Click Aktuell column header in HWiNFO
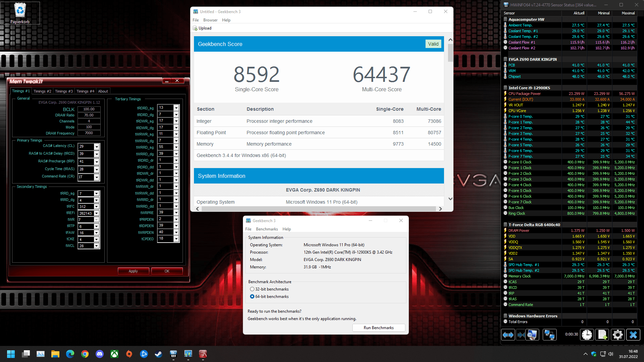 point(579,13)
